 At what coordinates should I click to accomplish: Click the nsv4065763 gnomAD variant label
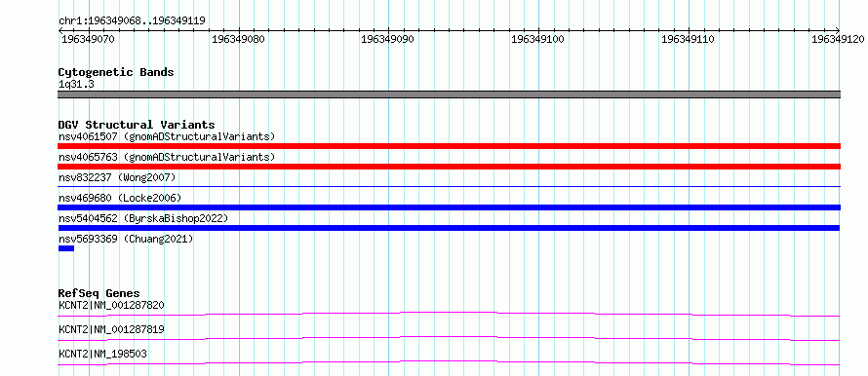[167, 157]
